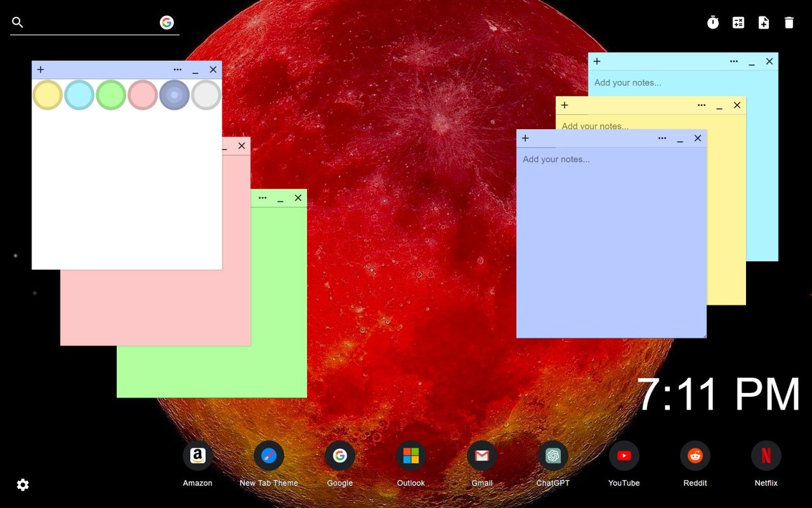Screen dimensions: 812x508
Task: Click the search magnifier icon
Action: click(x=18, y=23)
